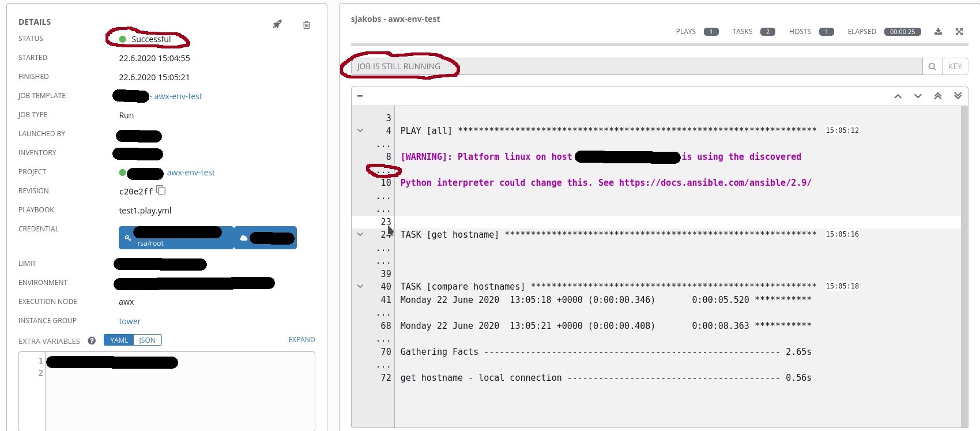This screenshot has height=431, width=980.
Task: Click the rsa/root credential tag
Action: point(176,238)
